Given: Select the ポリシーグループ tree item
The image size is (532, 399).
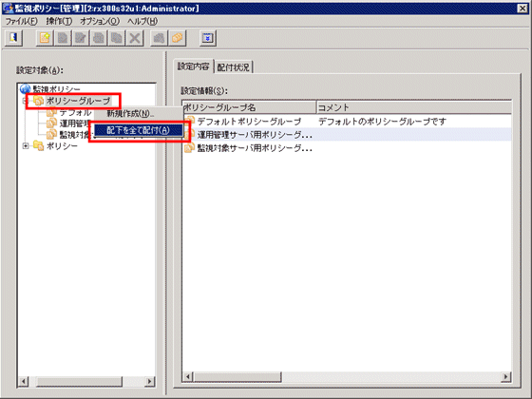Looking at the screenshot, I should click(x=78, y=101).
